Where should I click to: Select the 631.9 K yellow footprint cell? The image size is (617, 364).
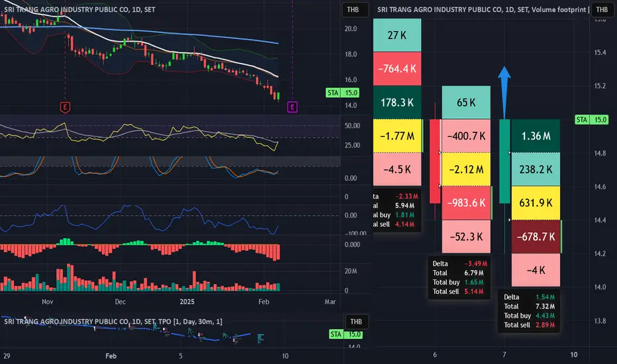[536, 203]
